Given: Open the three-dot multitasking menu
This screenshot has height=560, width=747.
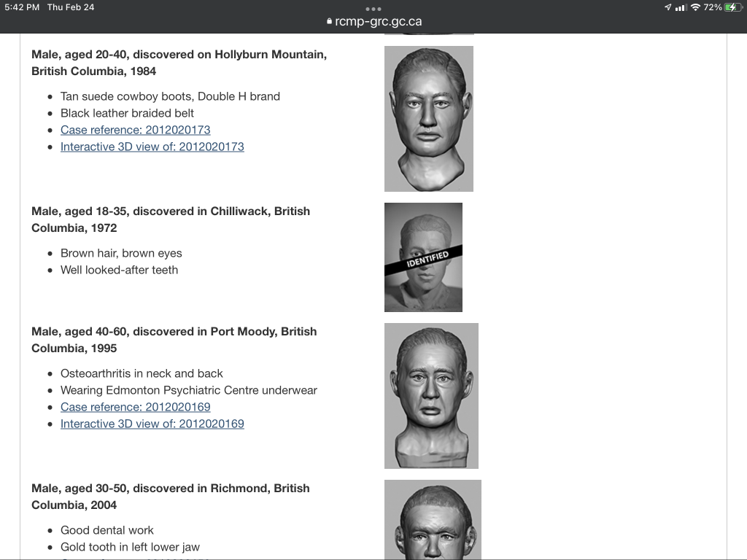Looking at the screenshot, I should [x=373, y=9].
